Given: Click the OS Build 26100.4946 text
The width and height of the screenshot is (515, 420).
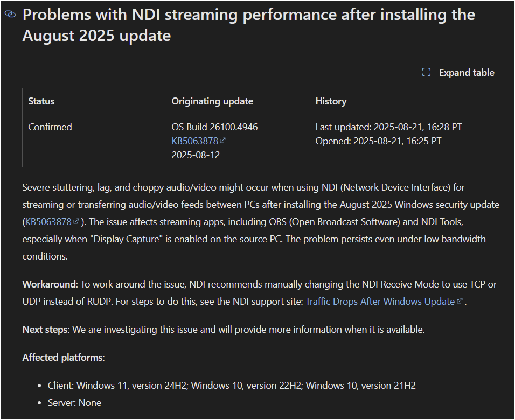Looking at the screenshot, I should tap(214, 127).
